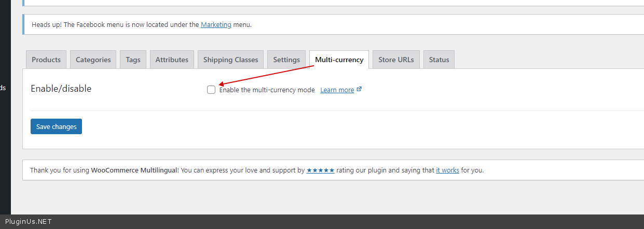Tick the multi-currency mode checkbox
Image resolution: width=644 pixels, height=229 pixels.
[x=211, y=90]
